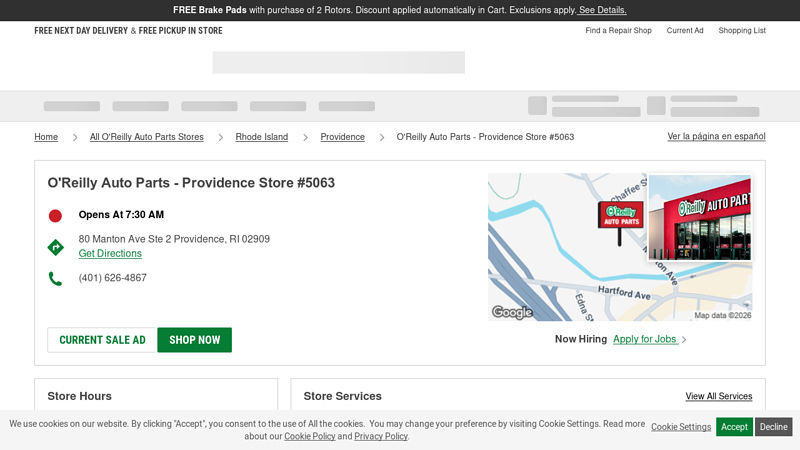800x450 pixels.
Task: Decline cookies
Action: click(x=773, y=427)
